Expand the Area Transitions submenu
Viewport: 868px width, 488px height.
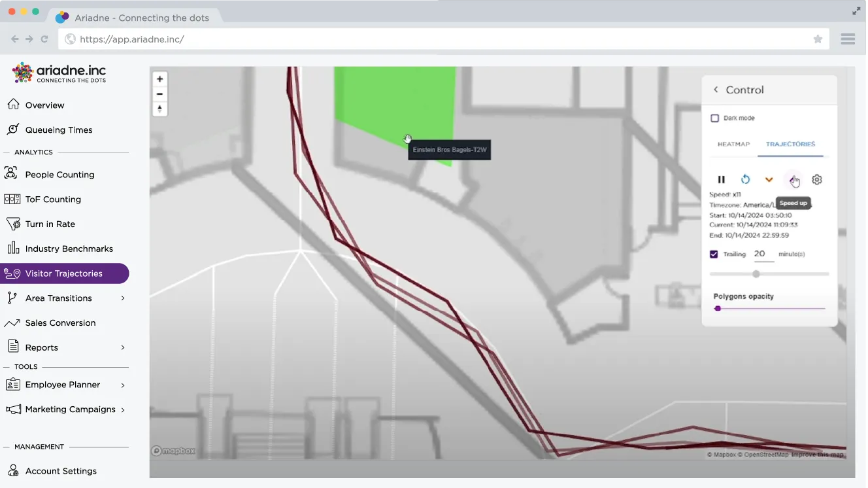coord(123,298)
